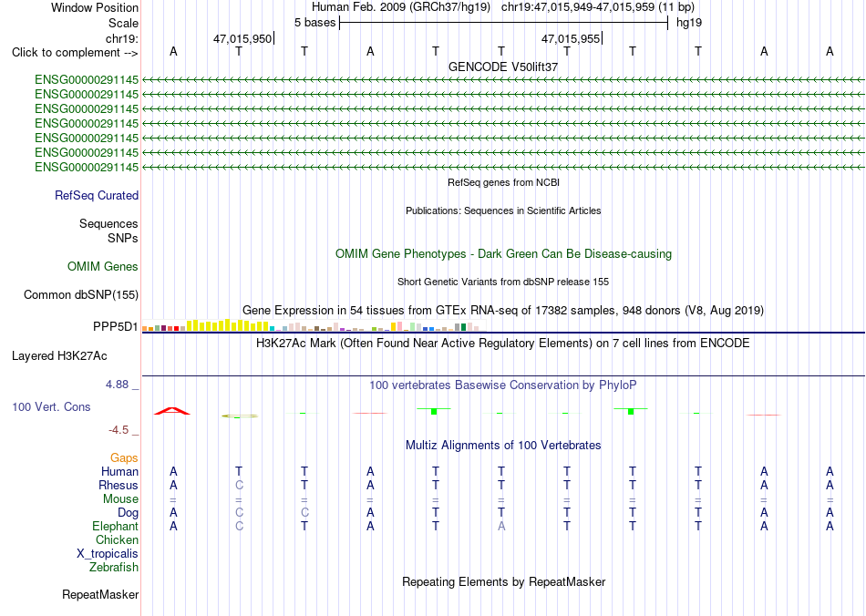The image size is (866, 616).
Task: Click the OMIM Genes track label
Action: coord(103,267)
